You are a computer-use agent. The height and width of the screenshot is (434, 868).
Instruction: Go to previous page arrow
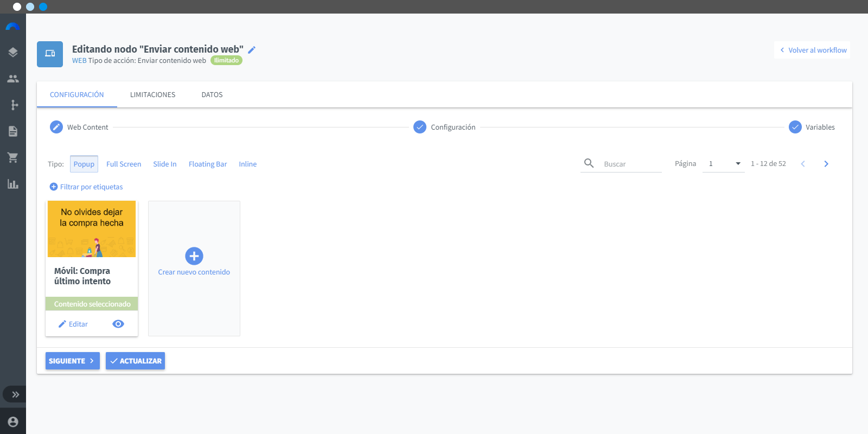click(803, 164)
